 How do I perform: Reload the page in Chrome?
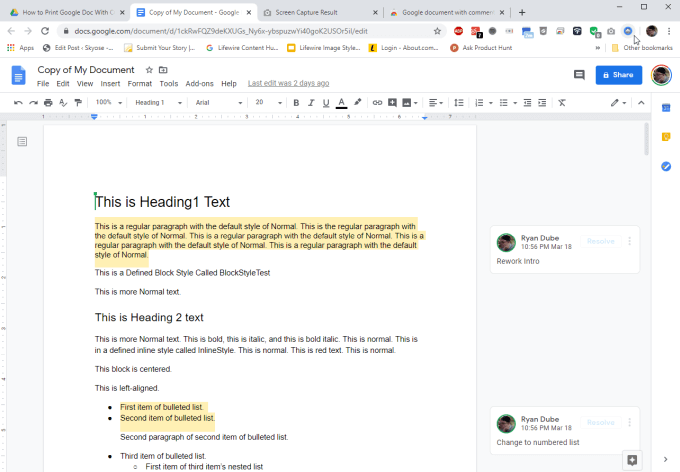tap(45, 31)
